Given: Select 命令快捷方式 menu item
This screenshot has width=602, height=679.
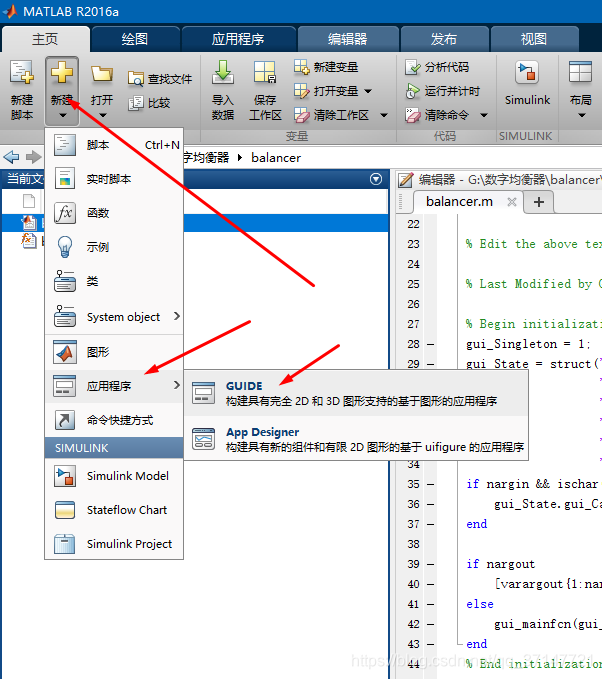Looking at the screenshot, I should 114,420.
